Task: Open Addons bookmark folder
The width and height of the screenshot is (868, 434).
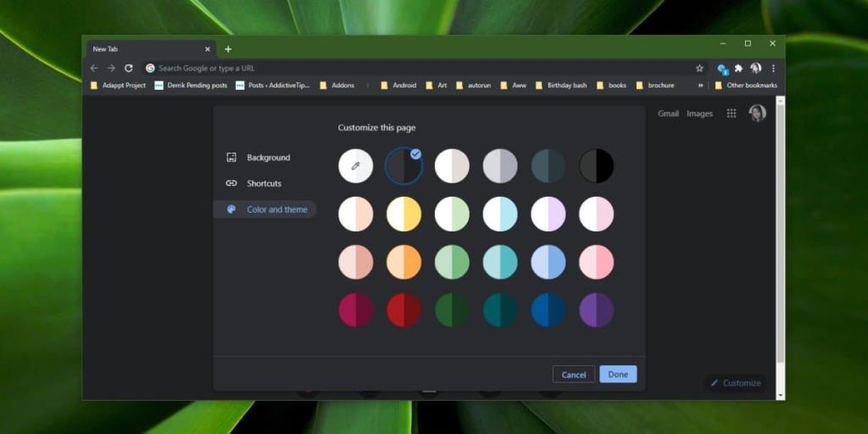Action: (337, 86)
